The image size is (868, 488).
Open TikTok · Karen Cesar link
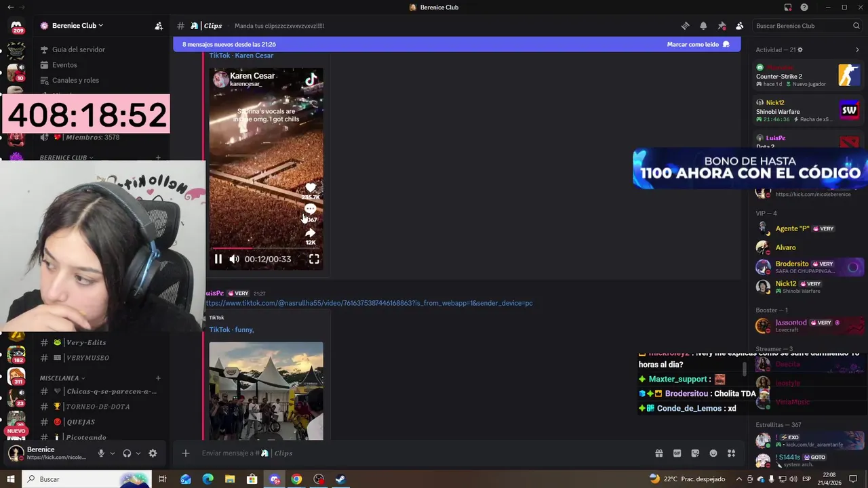[x=241, y=56]
